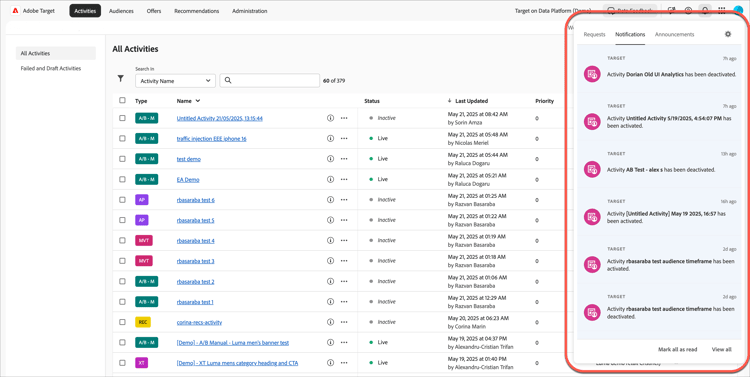Click the Target on Data Platform (Demo) label
Viewport: 750px width, 377px height.
tap(552, 11)
